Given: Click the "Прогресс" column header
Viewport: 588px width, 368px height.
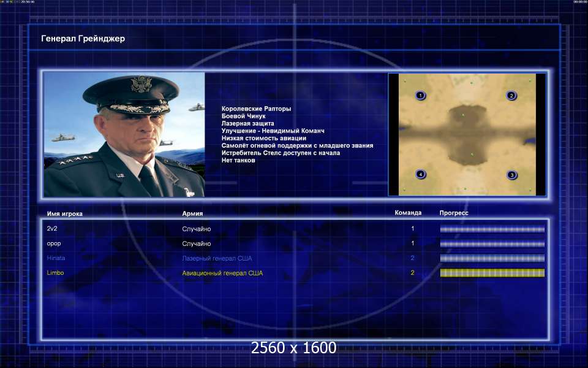Looking at the screenshot, I should coord(454,213).
